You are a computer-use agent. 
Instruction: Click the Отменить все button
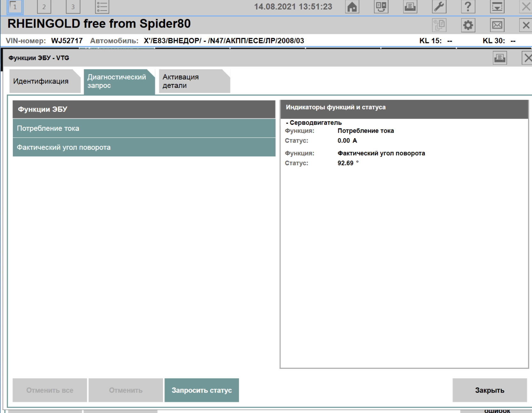[50, 390]
